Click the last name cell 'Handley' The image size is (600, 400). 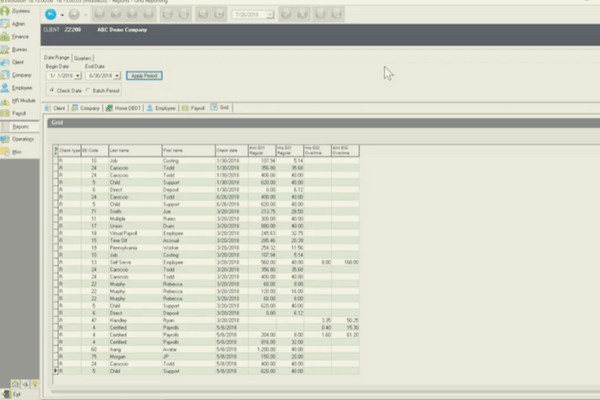[135, 320]
